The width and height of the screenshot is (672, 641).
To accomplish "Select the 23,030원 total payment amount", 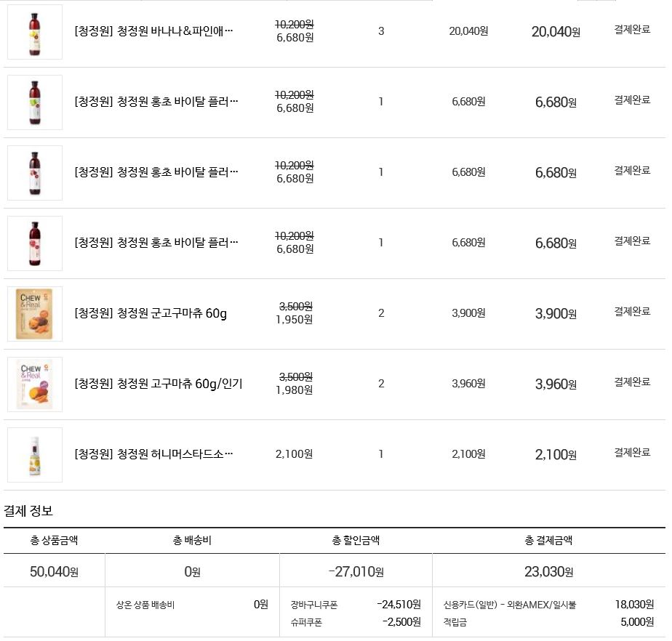I will [x=548, y=572].
